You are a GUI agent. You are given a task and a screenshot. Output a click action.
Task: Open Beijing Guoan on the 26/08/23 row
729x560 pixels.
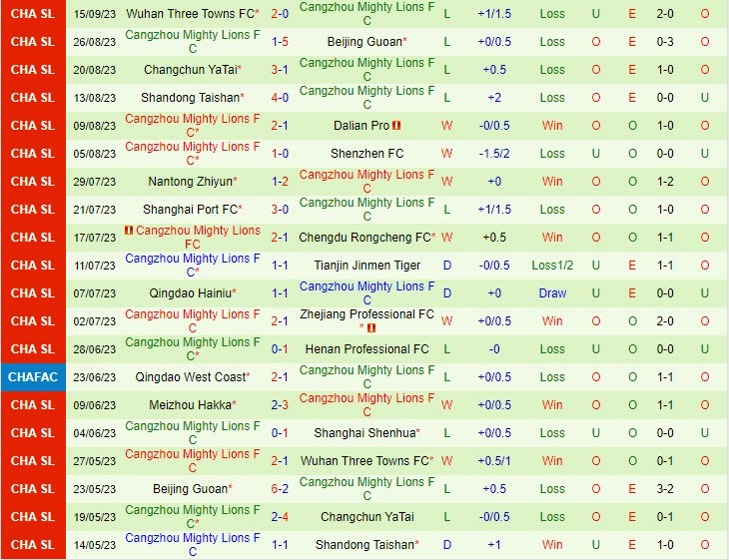364,42
